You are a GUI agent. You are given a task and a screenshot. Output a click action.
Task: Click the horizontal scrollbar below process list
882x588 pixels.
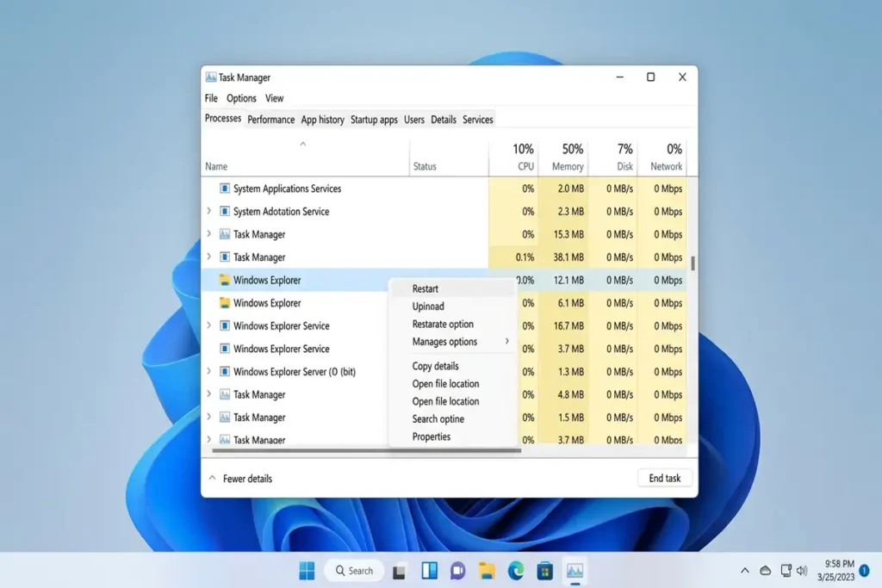click(x=366, y=449)
